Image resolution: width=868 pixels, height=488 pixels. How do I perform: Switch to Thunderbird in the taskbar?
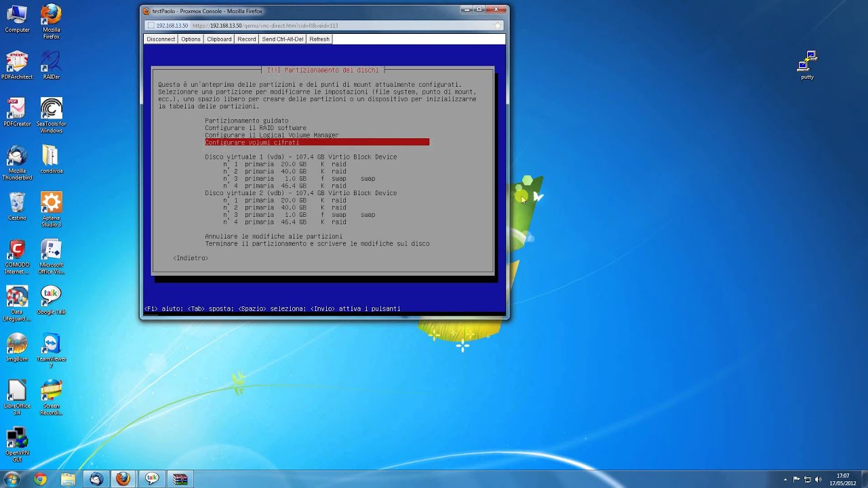coord(96,479)
